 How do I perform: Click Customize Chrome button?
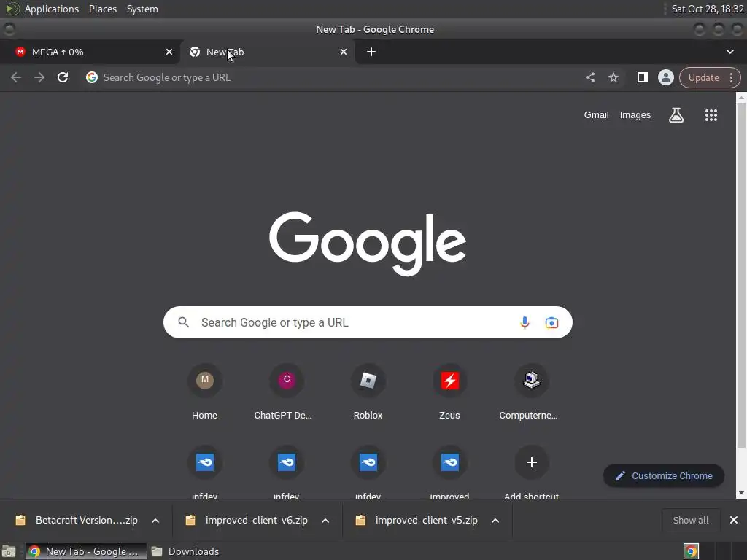[664, 475]
